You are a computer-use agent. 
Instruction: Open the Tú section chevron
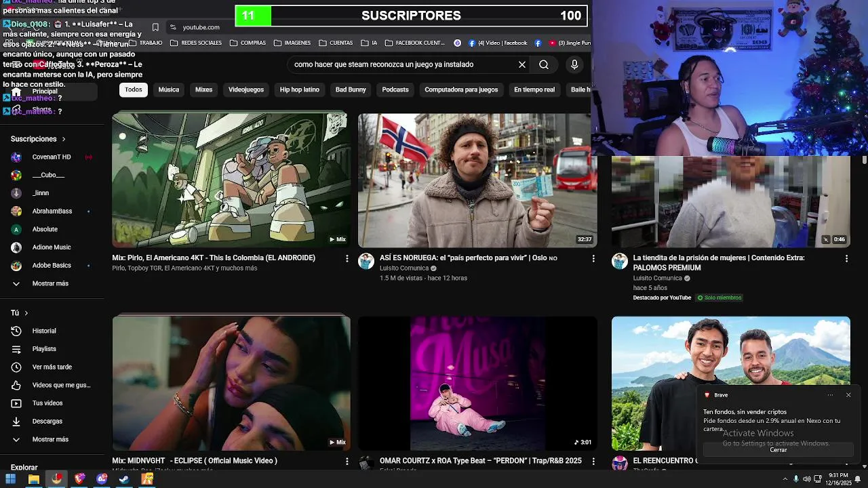[x=26, y=313]
